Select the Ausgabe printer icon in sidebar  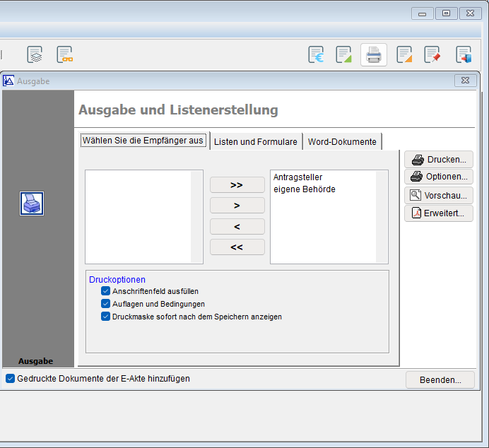point(32,204)
